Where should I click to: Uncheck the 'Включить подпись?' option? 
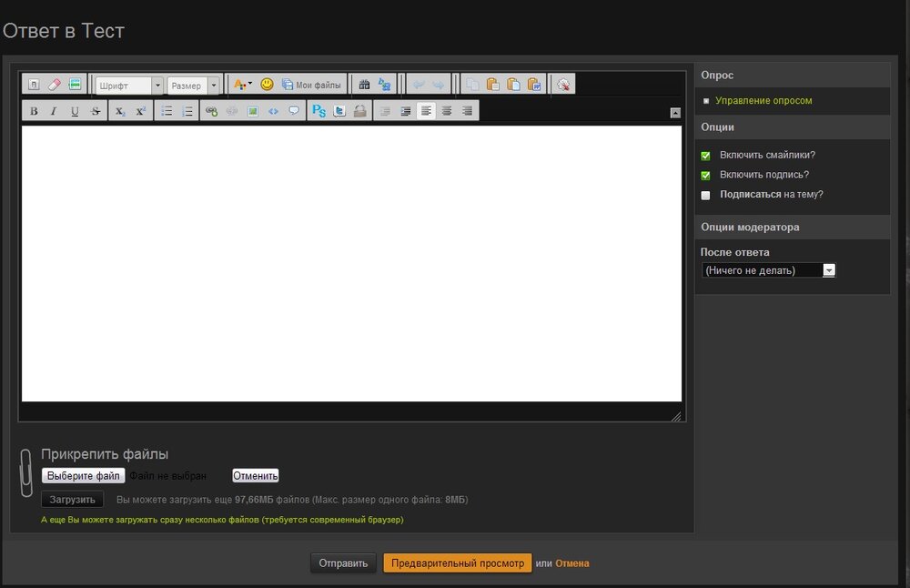705,175
